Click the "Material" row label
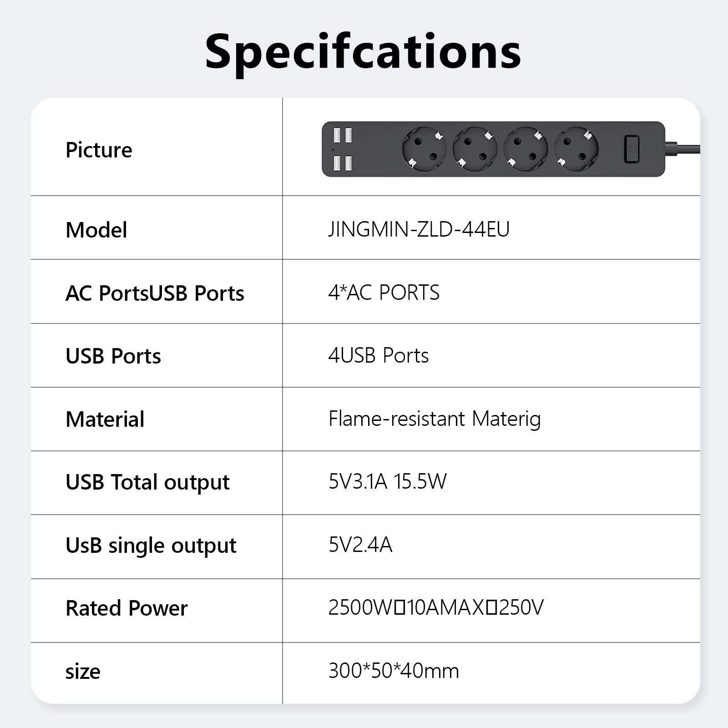 pos(105,419)
